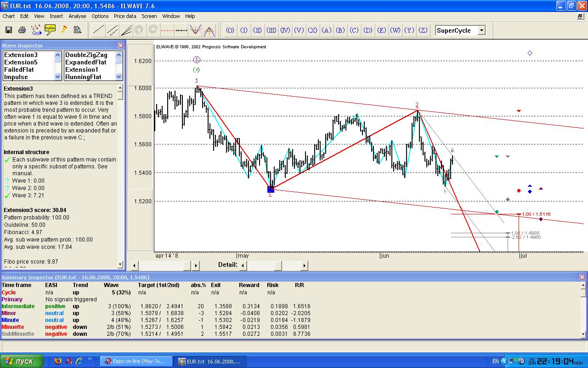Start analysis with the 12345 Go icon

pyautogui.click(x=36, y=30)
